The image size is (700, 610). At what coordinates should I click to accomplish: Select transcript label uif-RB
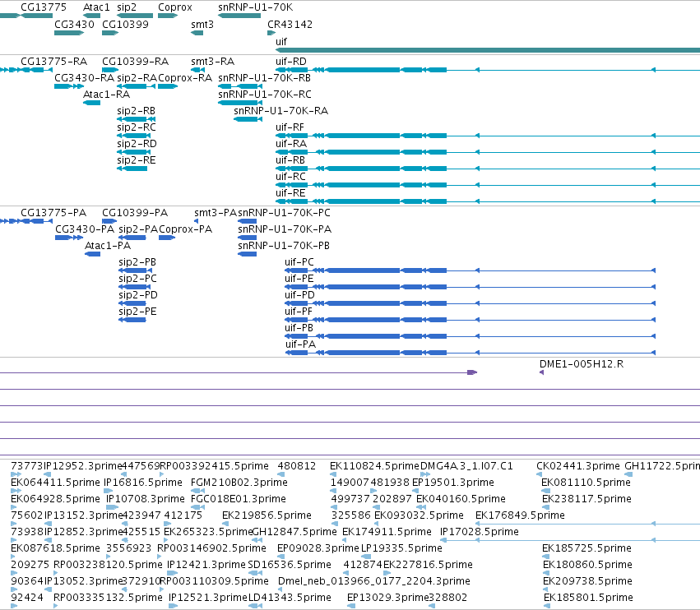click(290, 160)
